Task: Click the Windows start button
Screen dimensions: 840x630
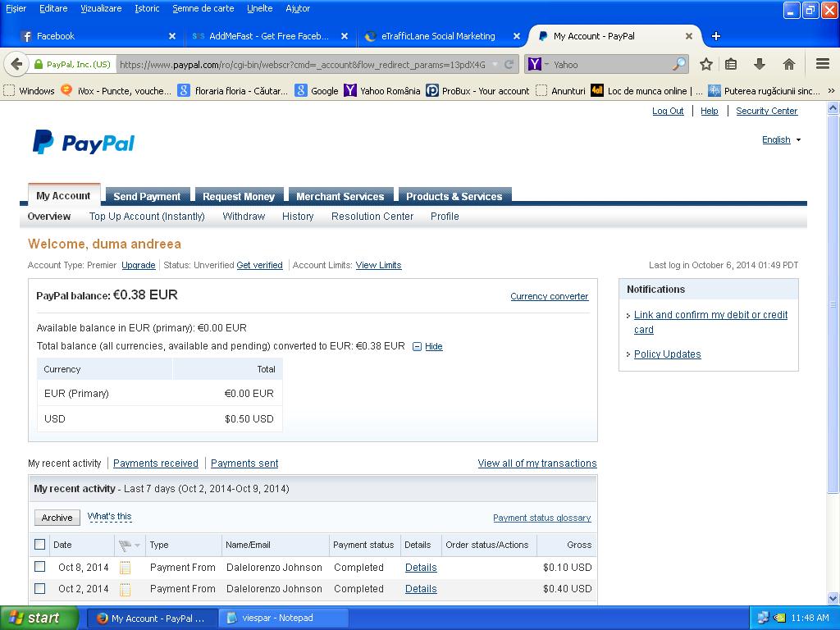Action: click(39, 618)
